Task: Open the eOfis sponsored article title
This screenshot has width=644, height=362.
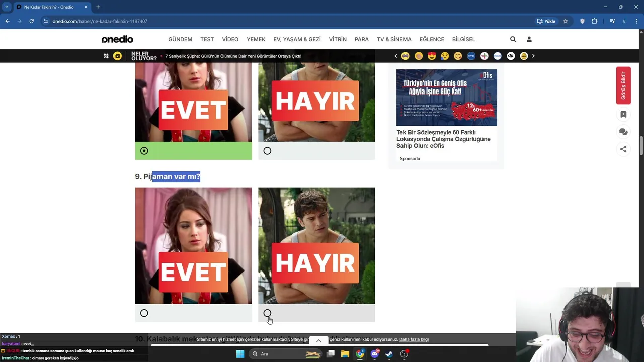Action: 443,139
